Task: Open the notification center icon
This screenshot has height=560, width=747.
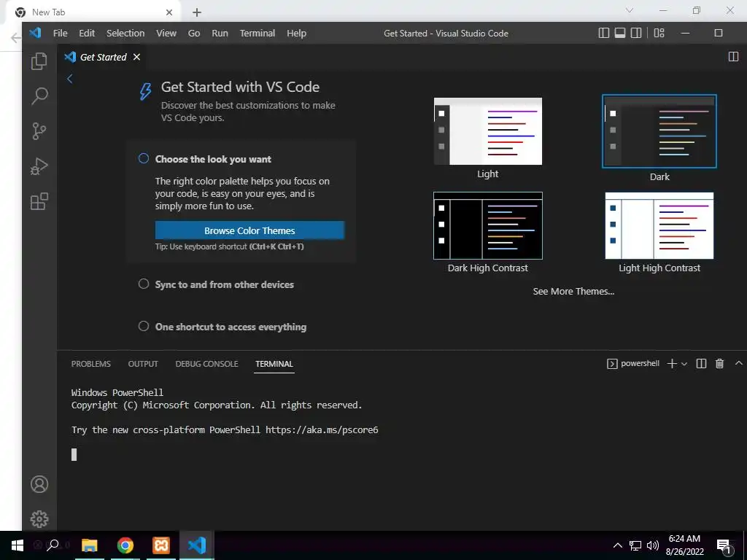Action: click(724, 547)
